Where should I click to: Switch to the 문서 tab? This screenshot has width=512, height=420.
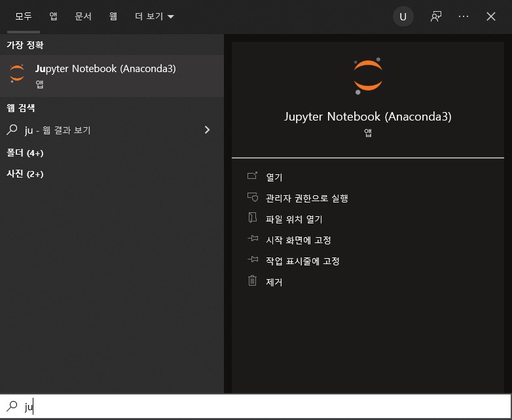[83, 16]
